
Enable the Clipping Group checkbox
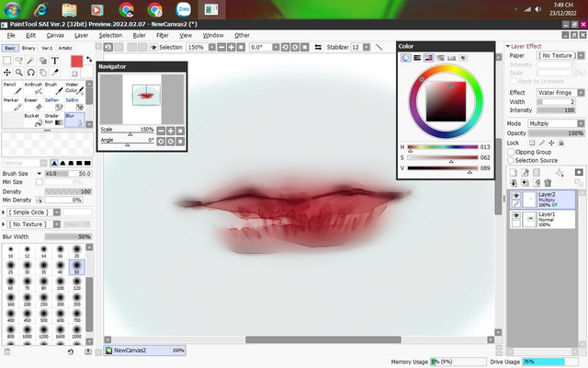pyautogui.click(x=512, y=152)
